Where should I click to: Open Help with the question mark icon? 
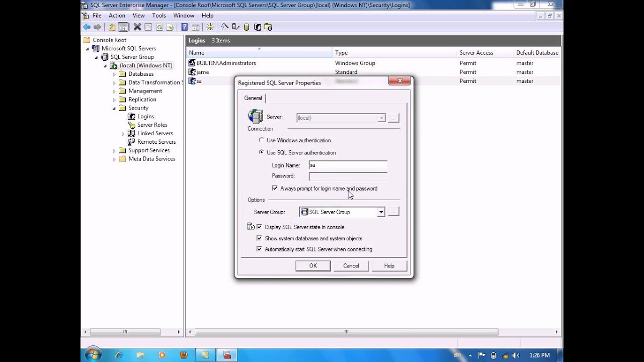(184, 27)
